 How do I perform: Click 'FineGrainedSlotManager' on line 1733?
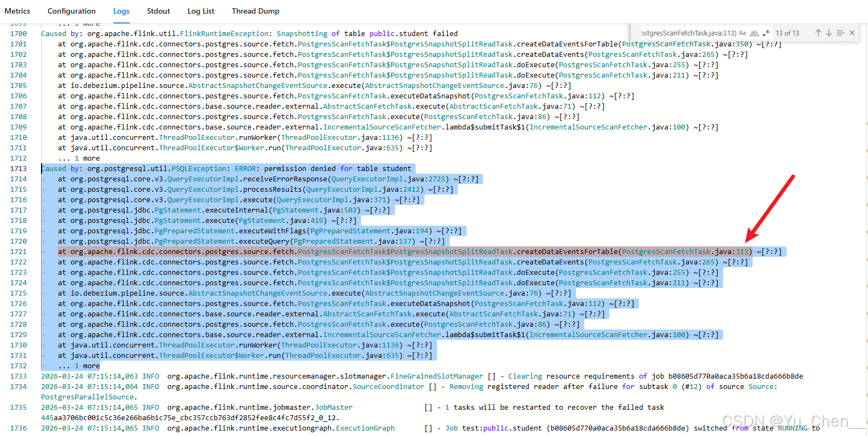[437, 376]
